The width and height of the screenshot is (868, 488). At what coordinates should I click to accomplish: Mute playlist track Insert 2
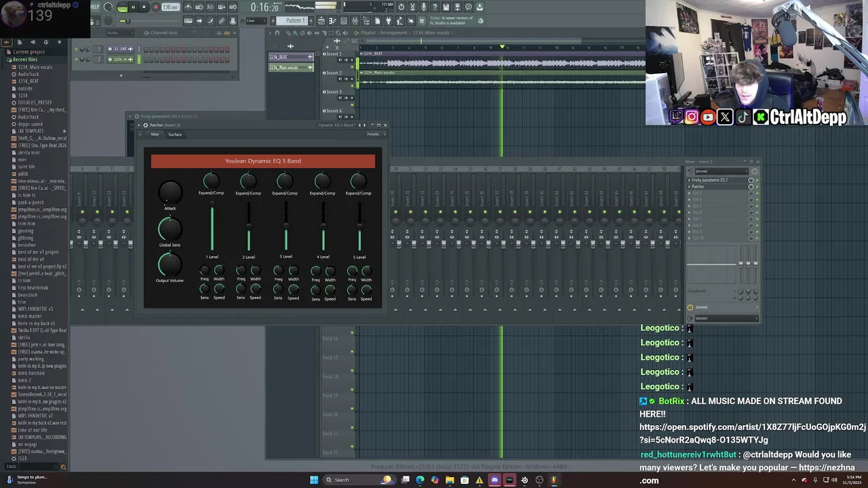click(352, 86)
